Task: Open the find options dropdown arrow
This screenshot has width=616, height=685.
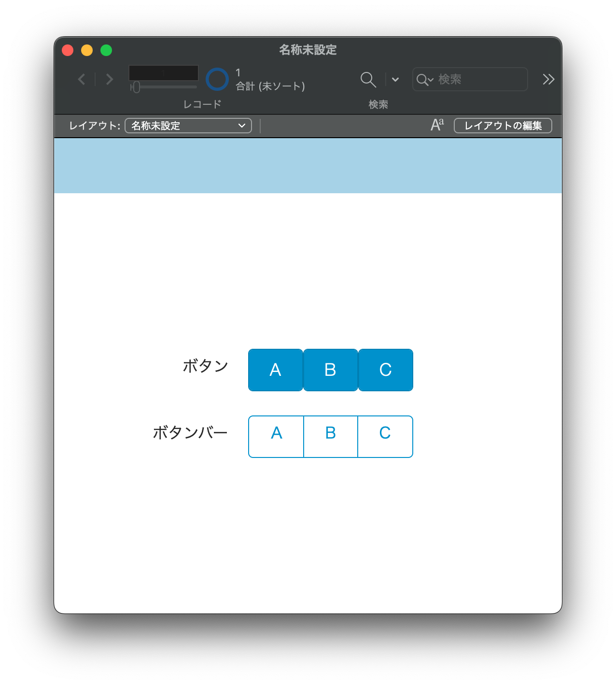Action: pos(395,79)
